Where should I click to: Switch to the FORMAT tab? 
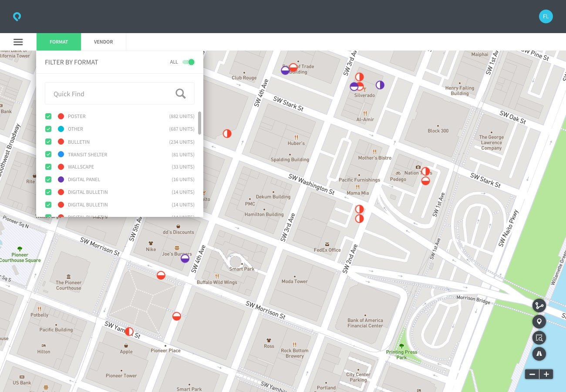pos(59,42)
